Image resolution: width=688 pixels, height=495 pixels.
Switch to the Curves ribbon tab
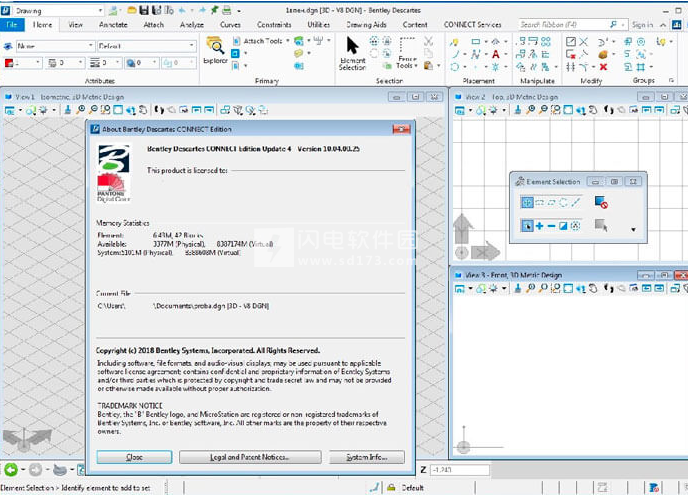[x=230, y=25]
